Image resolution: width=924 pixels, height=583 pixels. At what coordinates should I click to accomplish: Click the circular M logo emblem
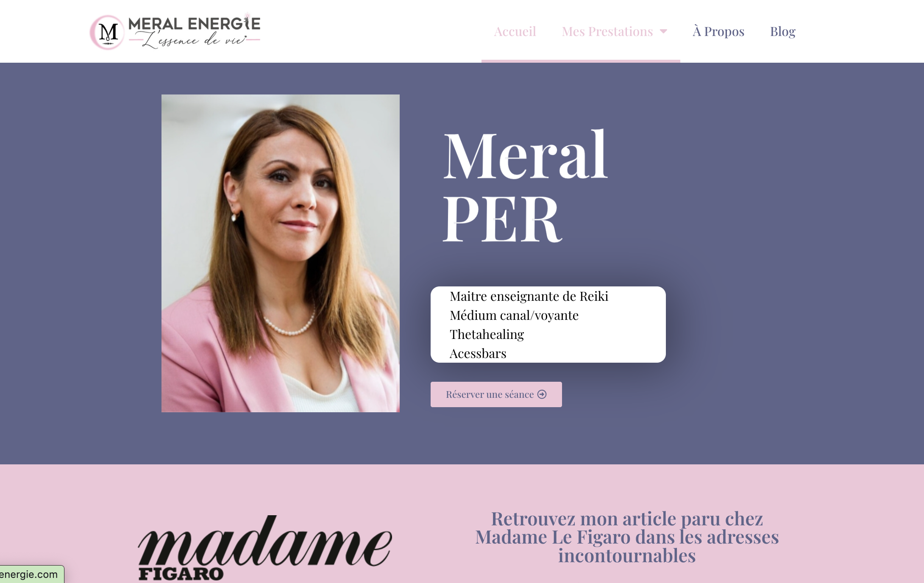pyautogui.click(x=107, y=32)
